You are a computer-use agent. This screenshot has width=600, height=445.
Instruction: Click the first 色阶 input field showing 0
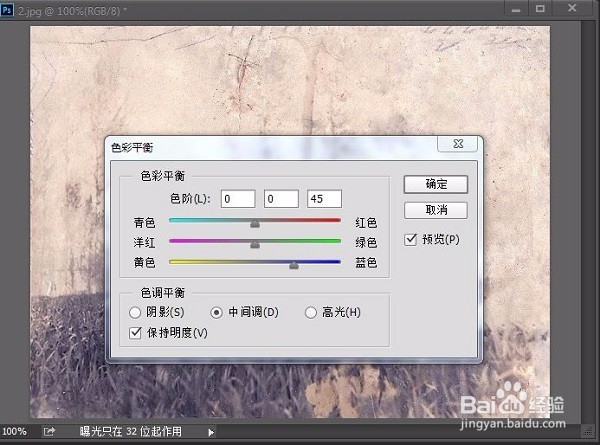(238, 199)
